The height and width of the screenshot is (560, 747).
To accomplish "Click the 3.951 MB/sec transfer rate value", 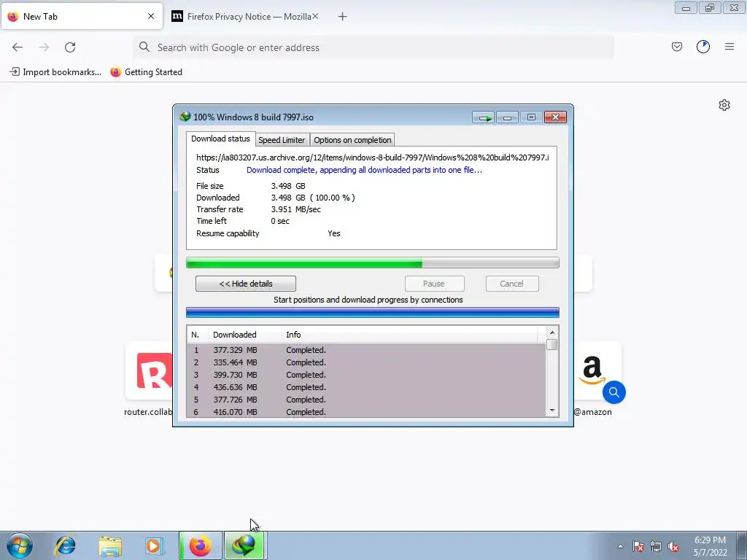I will click(x=296, y=209).
